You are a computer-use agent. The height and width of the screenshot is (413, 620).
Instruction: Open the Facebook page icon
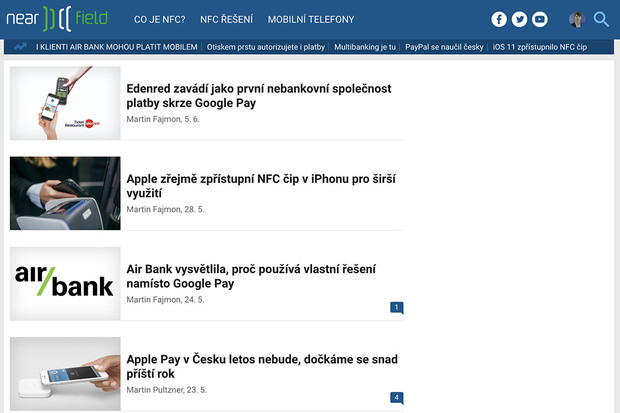pyautogui.click(x=499, y=19)
